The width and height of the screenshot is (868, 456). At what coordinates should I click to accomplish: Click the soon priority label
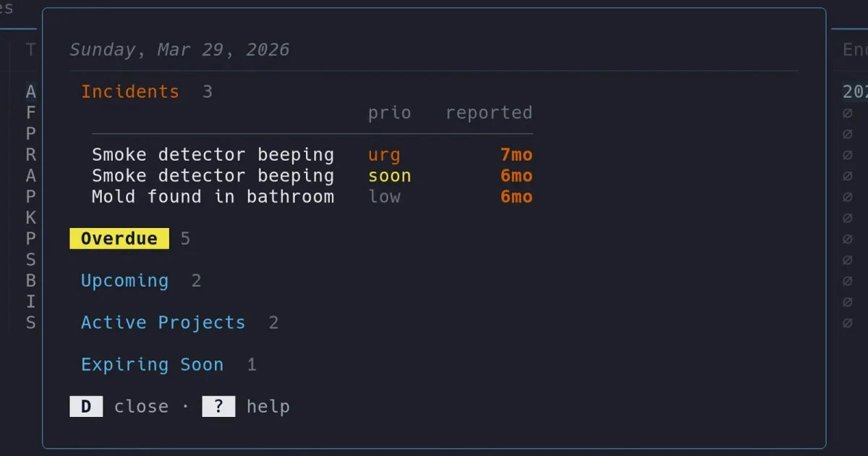click(390, 176)
